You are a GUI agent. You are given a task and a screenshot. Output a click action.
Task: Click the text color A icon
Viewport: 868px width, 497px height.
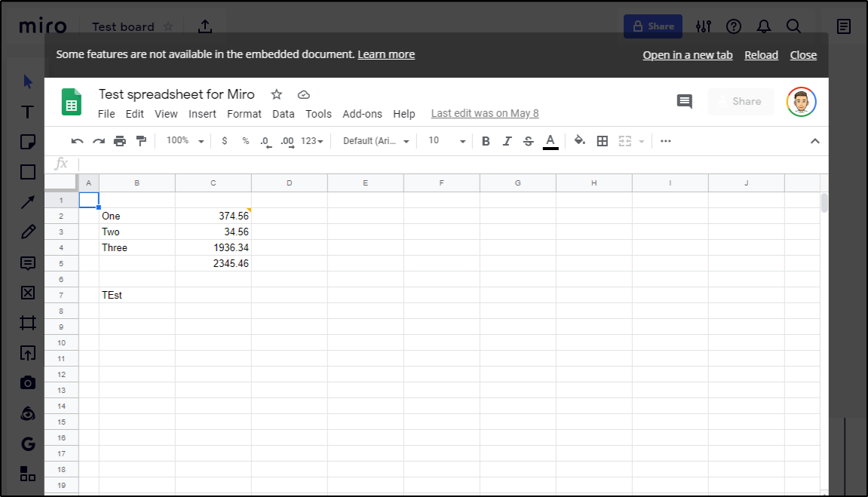pos(551,142)
